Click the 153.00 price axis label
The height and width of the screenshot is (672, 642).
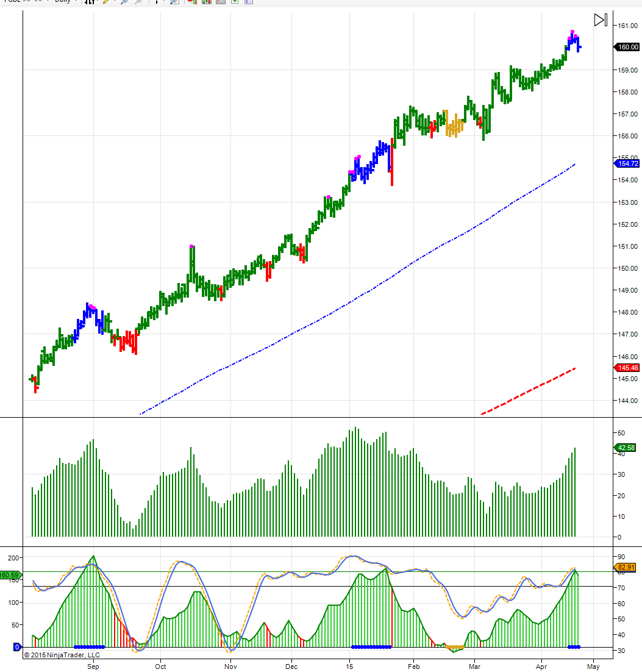pos(627,202)
